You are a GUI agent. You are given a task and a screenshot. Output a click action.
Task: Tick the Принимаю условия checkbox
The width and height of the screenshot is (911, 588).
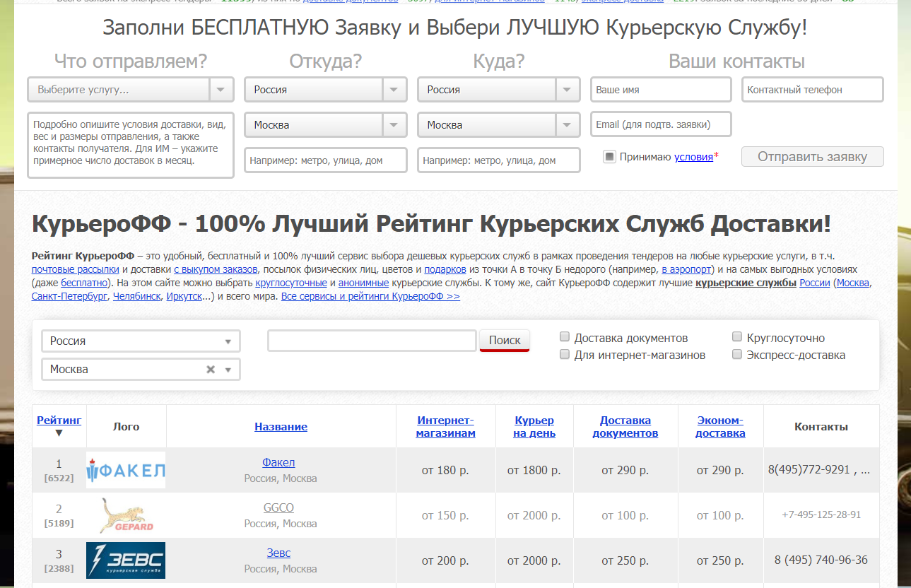tap(609, 157)
